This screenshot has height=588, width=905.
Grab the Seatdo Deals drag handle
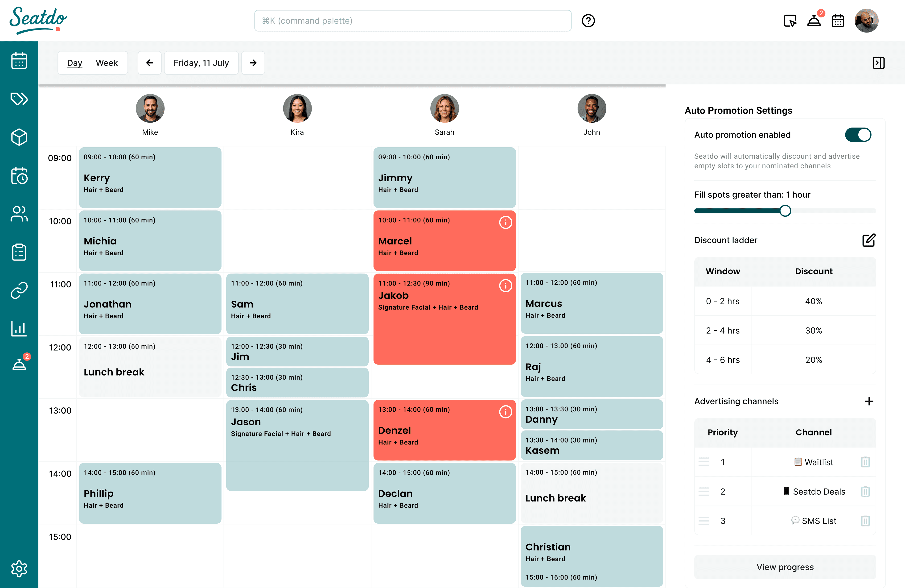coord(704,491)
